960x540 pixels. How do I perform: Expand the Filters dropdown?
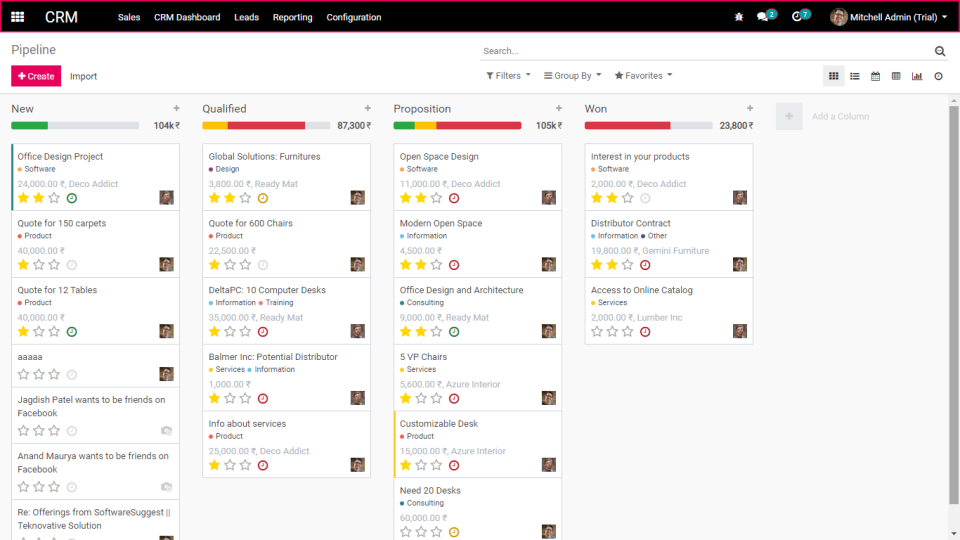click(x=508, y=76)
